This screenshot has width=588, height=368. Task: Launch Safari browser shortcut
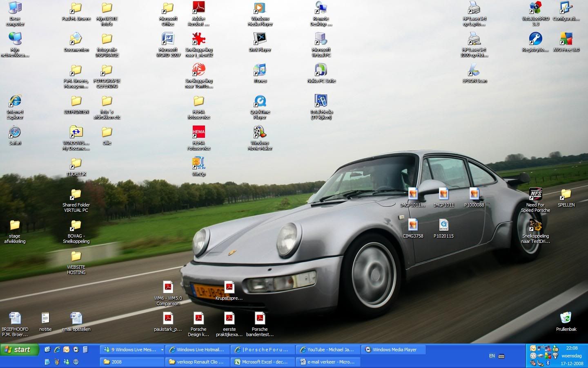tap(15, 136)
